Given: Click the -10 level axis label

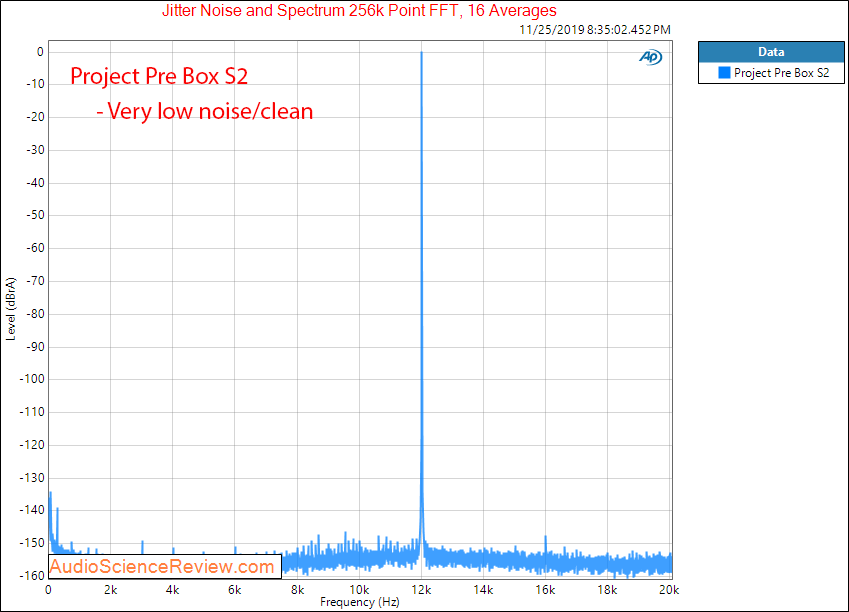Looking at the screenshot, I should [x=36, y=84].
